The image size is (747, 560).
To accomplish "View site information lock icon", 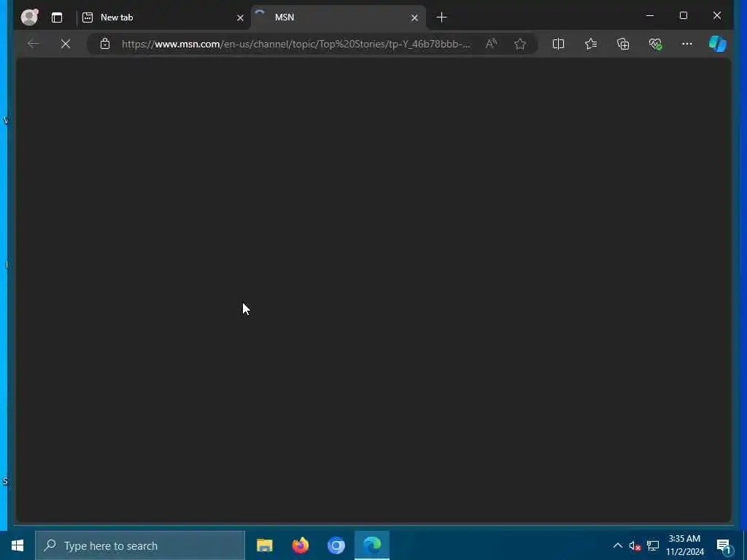I will (105, 44).
